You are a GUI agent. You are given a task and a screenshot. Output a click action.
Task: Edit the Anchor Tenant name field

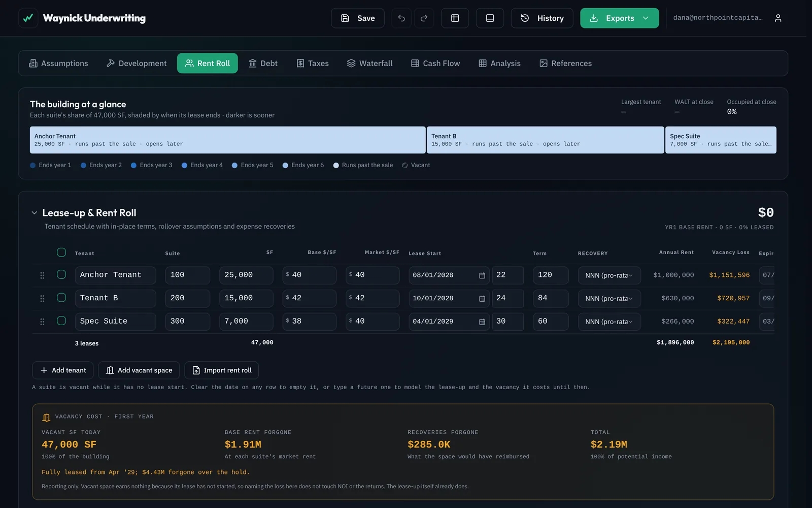click(116, 275)
